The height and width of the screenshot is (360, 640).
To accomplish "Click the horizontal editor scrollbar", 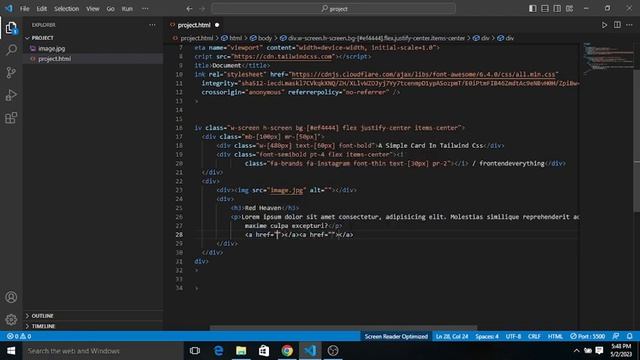I will click(343, 328).
